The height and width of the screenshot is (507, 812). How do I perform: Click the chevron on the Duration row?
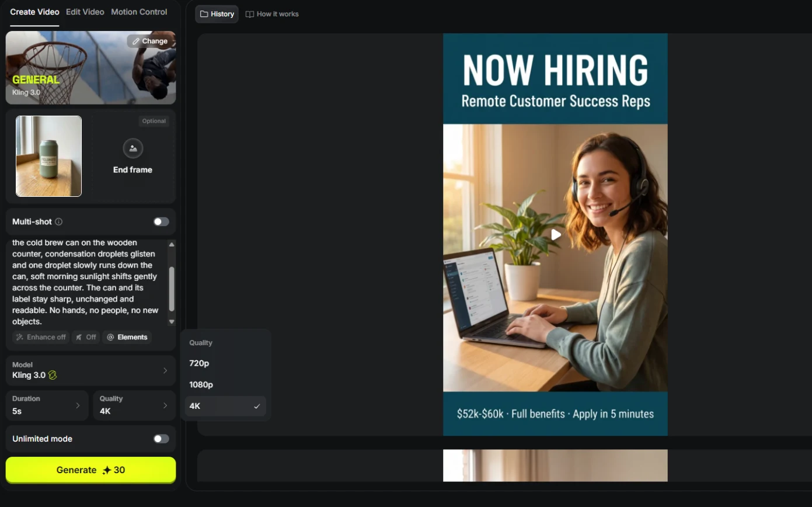click(x=78, y=405)
